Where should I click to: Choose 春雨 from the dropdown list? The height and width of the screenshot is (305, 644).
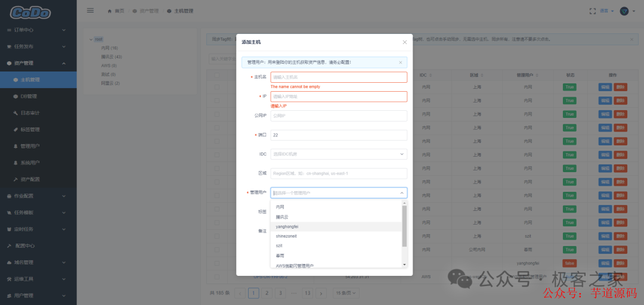pos(336,256)
